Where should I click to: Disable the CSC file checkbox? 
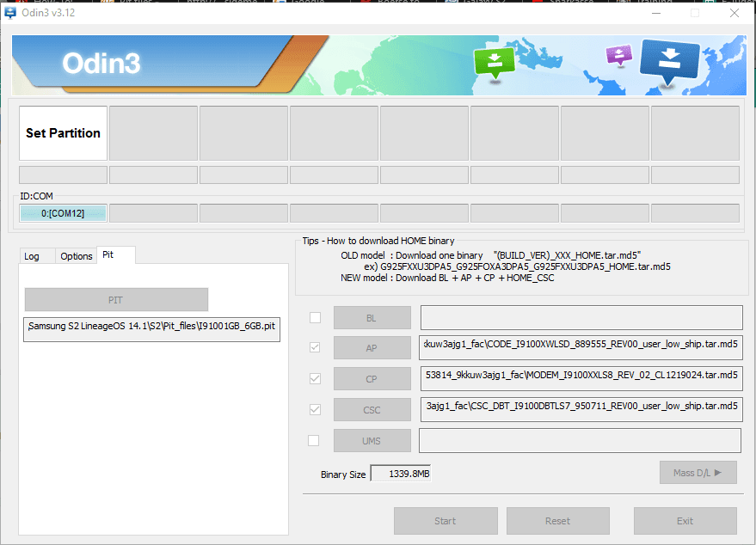coord(315,409)
